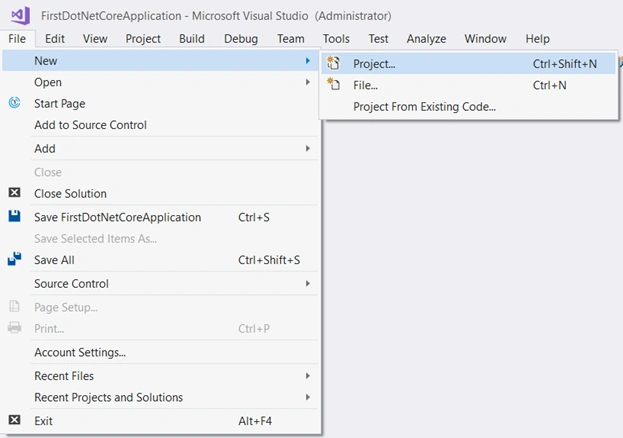Image resolution: width=623 pixels, height=438 pixels.
Task: Click the Save All multi-disk icon
Action: pos(15,259)
